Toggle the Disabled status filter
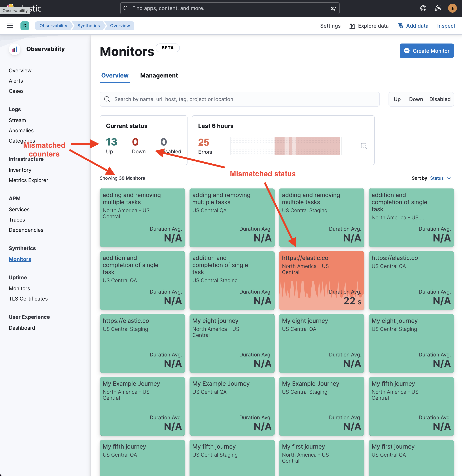Viewport: 462px width, 476px height. pyautogui.click(x=440, y=99)
